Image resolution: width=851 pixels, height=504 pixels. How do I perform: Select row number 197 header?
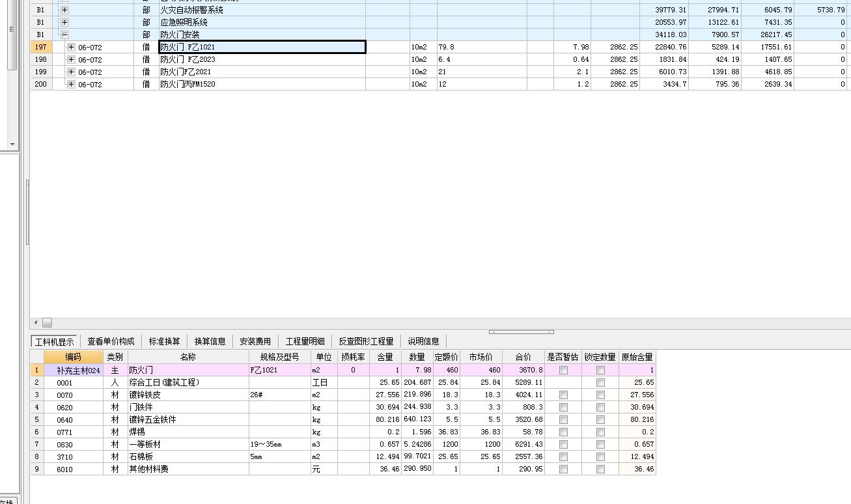(41, 47)
